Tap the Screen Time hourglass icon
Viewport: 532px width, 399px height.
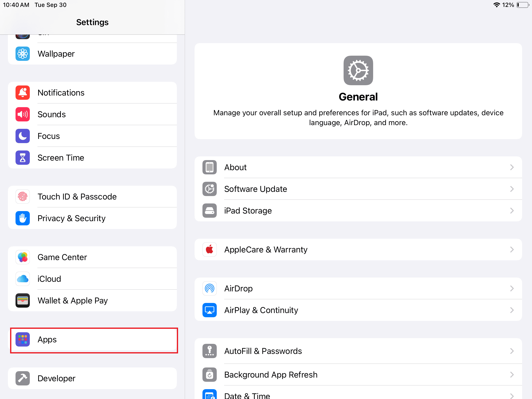[x=23, y=158]
